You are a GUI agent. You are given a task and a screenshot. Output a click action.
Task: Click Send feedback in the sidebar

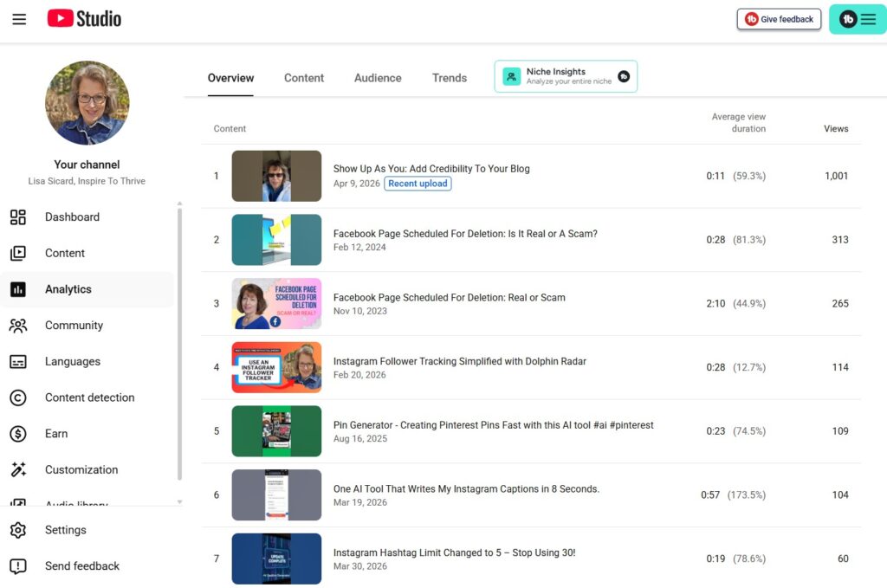click(x=87, y=566)
